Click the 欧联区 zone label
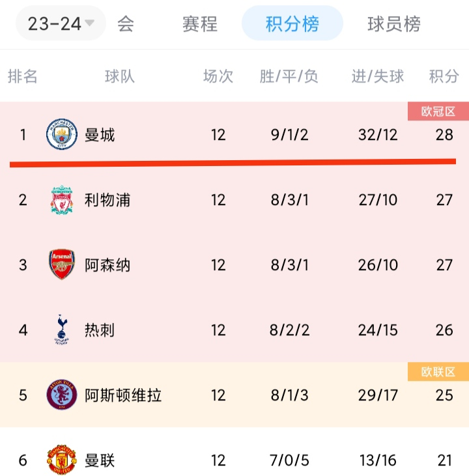This screenshot has height=476, width=469. coord(438,372)
